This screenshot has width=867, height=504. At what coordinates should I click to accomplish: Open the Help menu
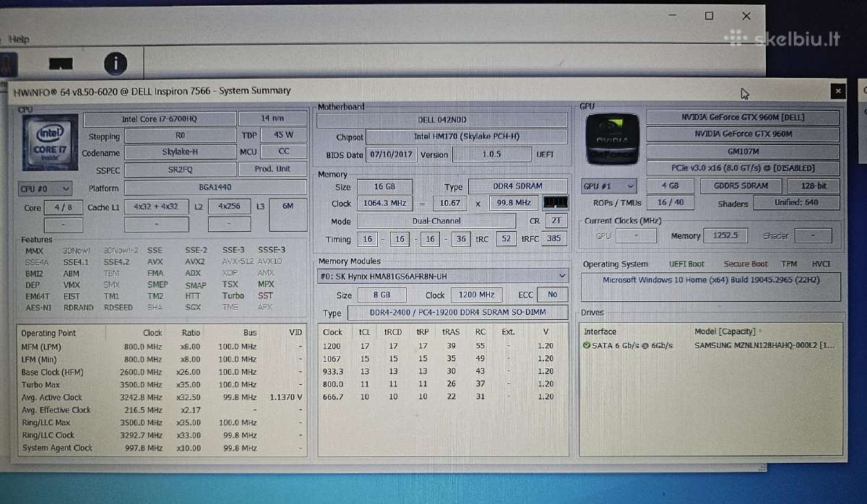[x=20, y=39]
